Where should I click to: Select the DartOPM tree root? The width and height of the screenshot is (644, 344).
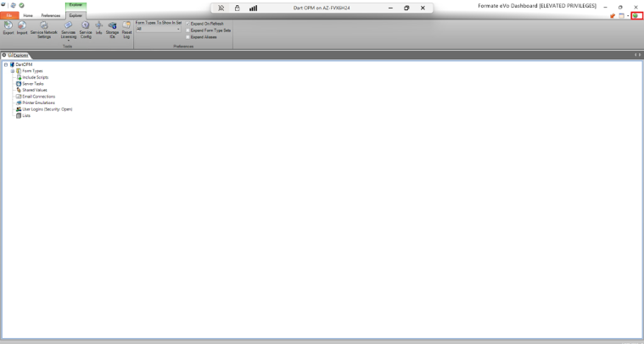point(24,64)
